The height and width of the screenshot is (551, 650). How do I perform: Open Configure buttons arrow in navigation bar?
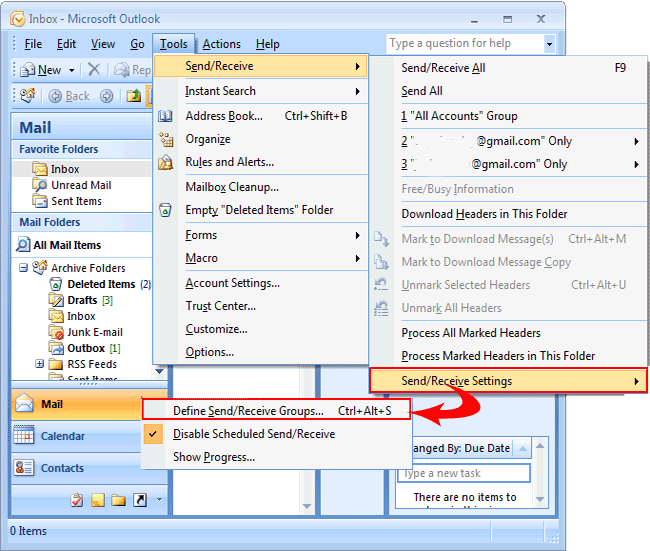[159, 500]
